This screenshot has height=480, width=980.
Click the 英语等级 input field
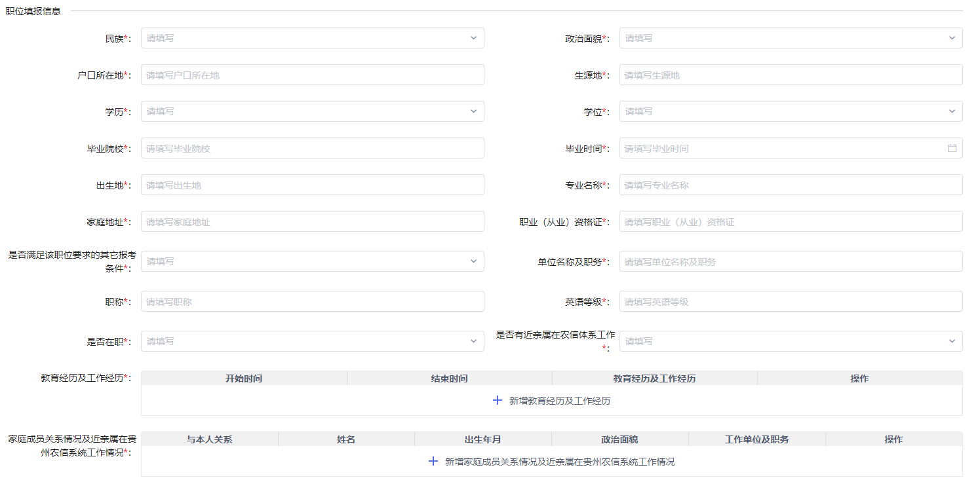791,301
